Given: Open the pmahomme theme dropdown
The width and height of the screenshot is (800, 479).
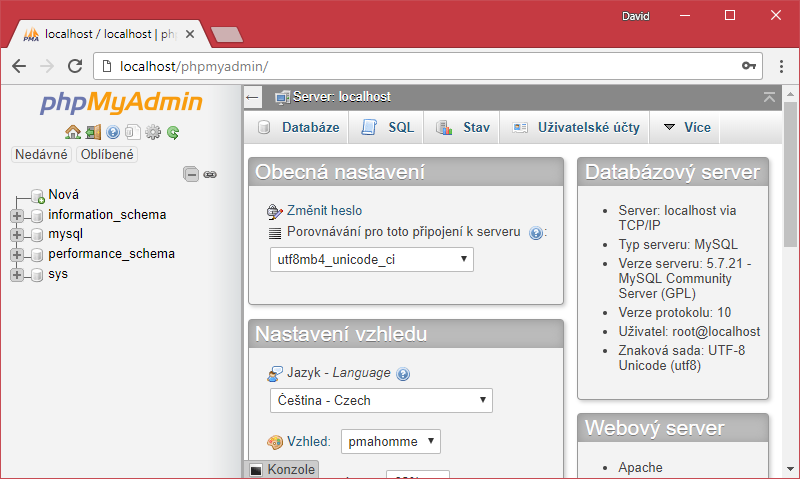Looking at the screenshot, I should coord(391,441).
